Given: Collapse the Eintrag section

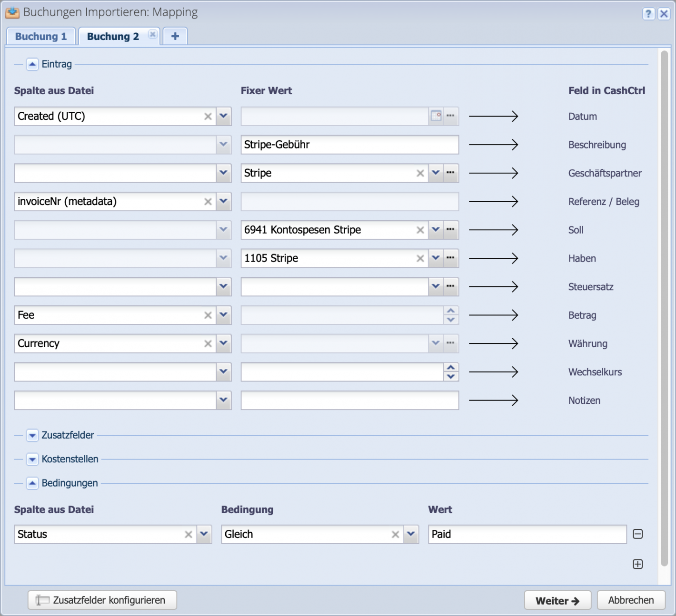Looking at the screenshot, I should tap(32, 64).
